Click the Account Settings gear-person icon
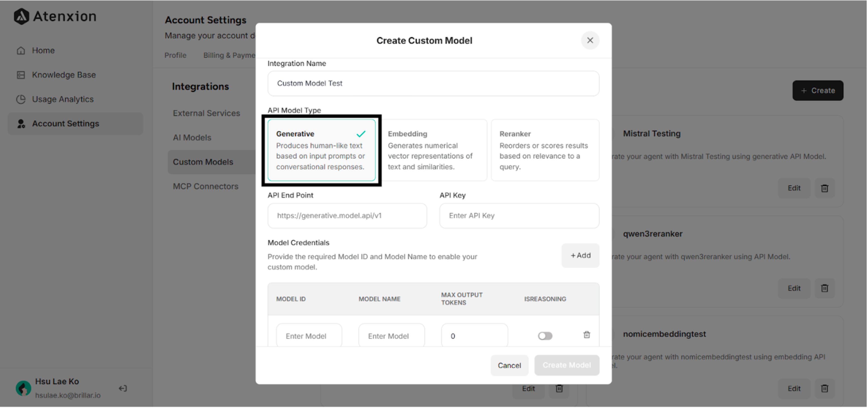This screenshot has height=408, width=868. [x=21, y=123]
